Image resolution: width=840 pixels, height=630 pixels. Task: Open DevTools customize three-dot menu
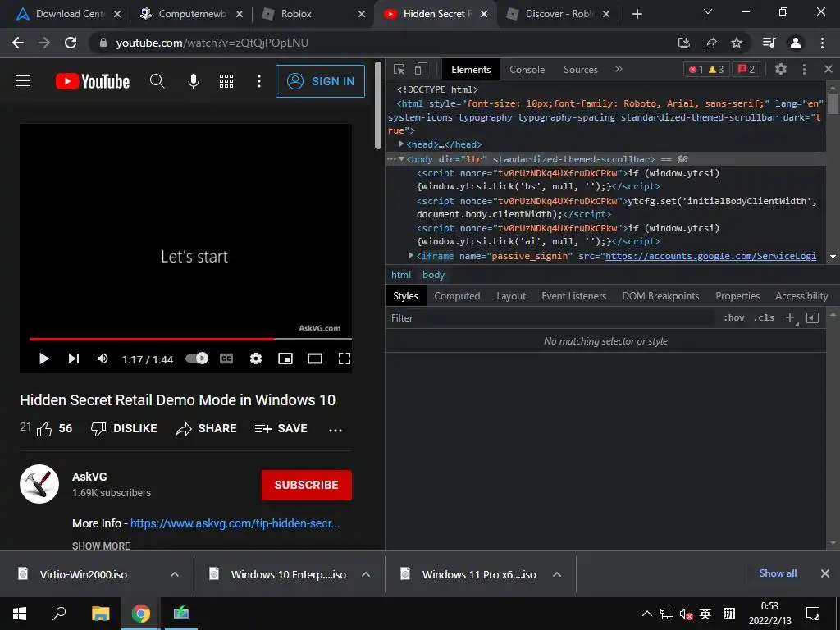click(x=804, y=69)
